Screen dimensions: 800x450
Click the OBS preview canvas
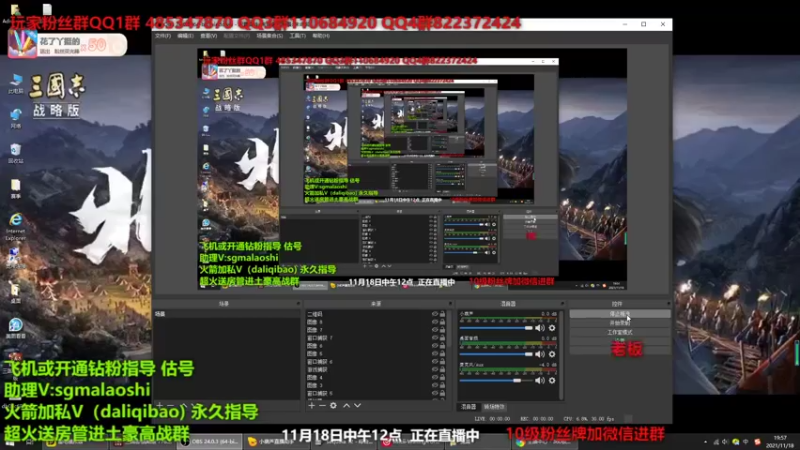[412, 169]
